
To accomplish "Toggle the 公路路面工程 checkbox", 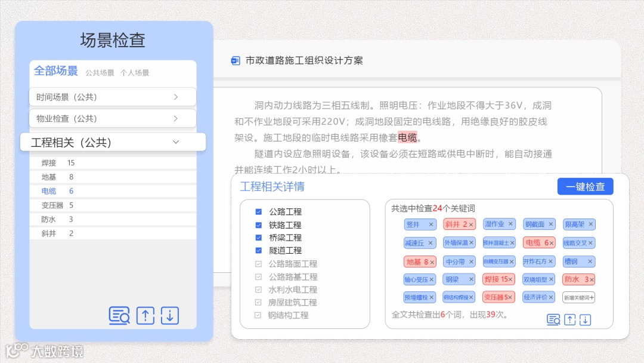I will coord(258,264).
